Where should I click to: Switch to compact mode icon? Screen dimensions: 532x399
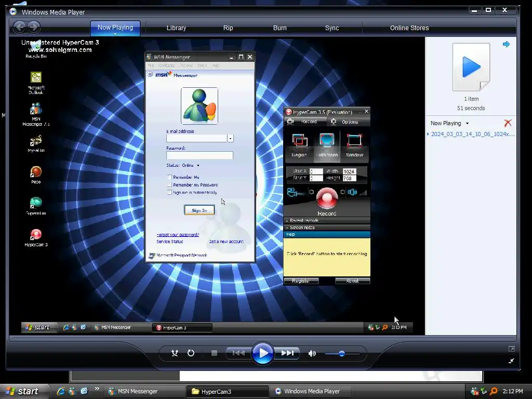click(512, 361)
